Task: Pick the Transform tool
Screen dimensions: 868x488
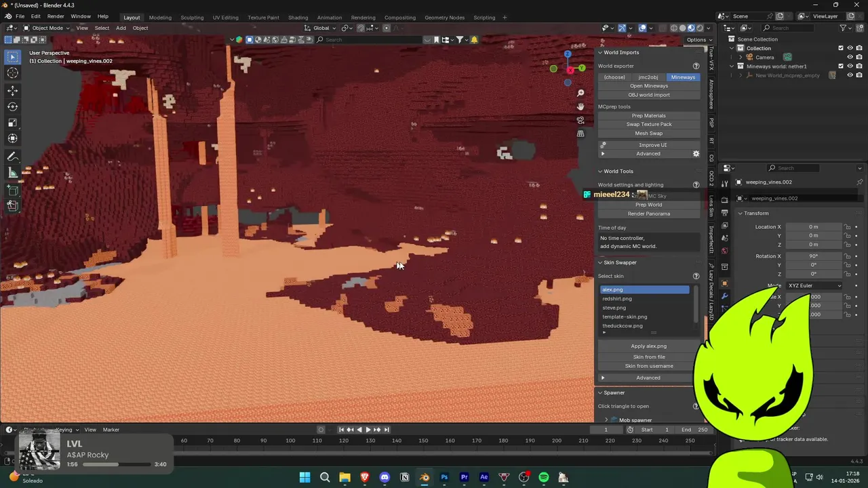Action: click(12, 139)
